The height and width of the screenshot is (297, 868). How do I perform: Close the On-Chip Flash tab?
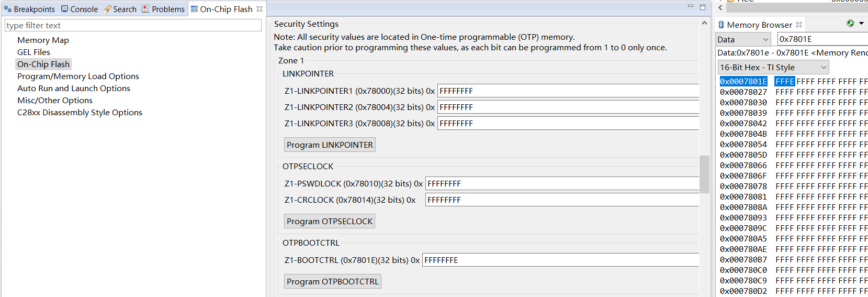pos(260,9)
